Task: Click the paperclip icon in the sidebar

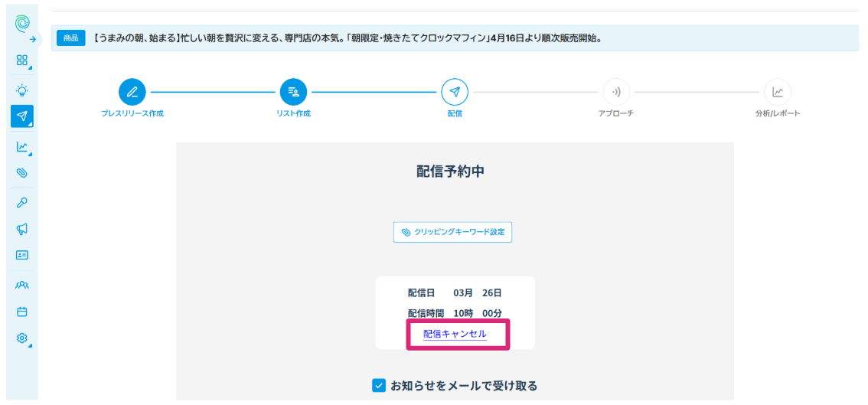Action: 22,173
